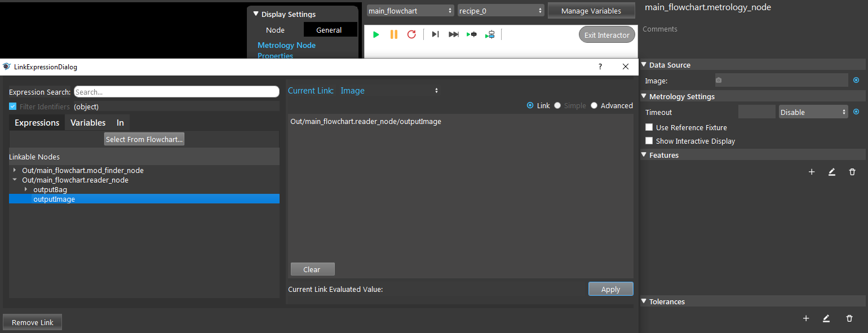The height and width of the screenshot is (333, 868).
Task: Switch to the General tab in Display Settings
Action: (x=329, y=30)
